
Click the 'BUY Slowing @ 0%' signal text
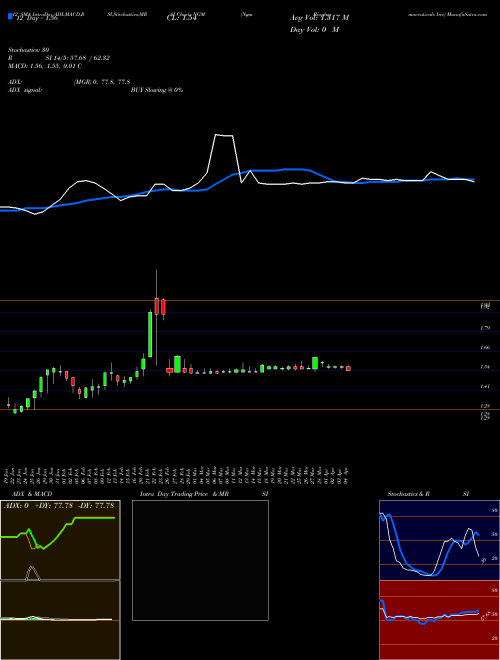(x=157, y=90)
